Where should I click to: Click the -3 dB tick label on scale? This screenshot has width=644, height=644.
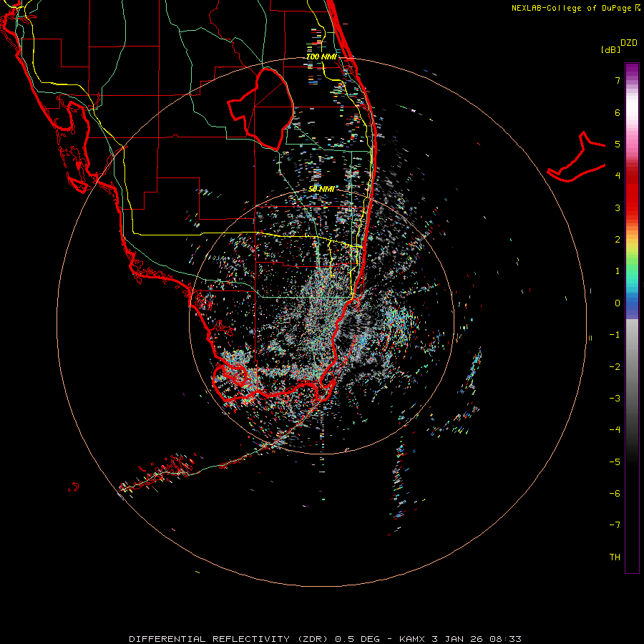615,399
